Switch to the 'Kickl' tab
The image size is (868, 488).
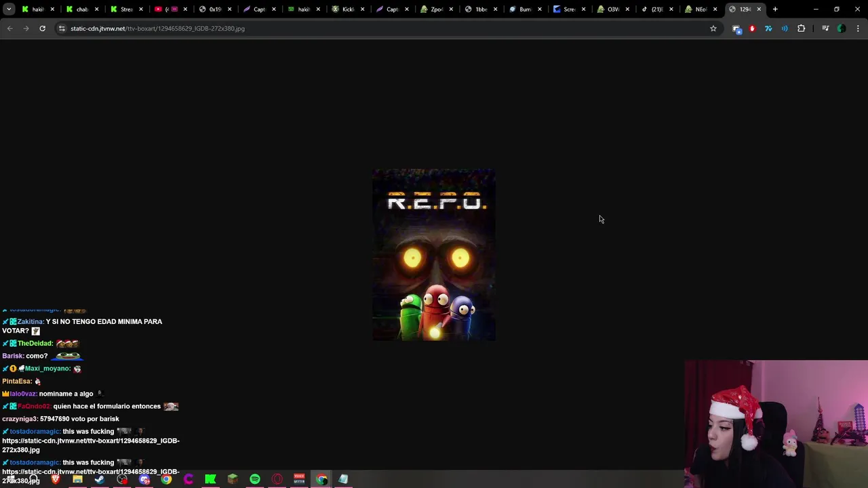point(347,9)
